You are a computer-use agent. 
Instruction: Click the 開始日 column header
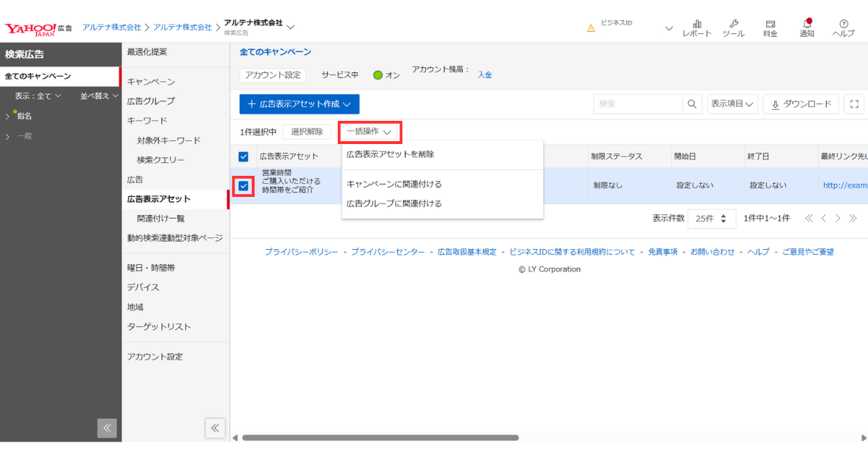pyautogui.click(x=707, y=156)
